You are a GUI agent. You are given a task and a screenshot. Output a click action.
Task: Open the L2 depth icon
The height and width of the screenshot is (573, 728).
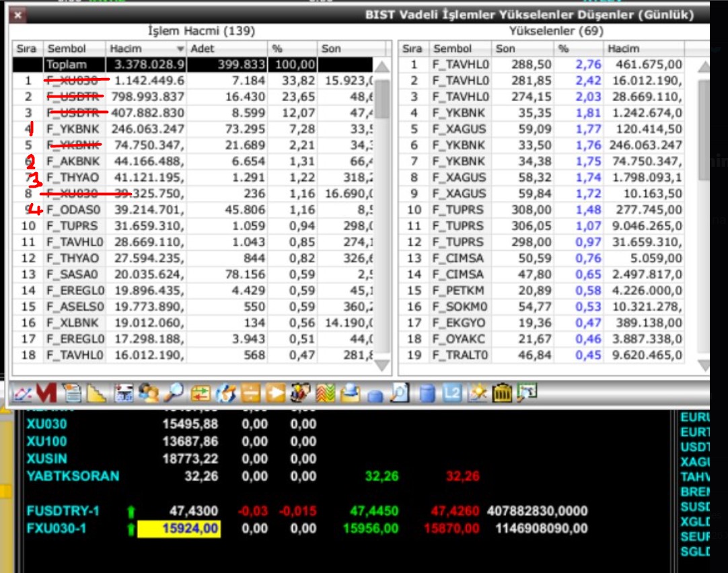click(x=452, y=393)
